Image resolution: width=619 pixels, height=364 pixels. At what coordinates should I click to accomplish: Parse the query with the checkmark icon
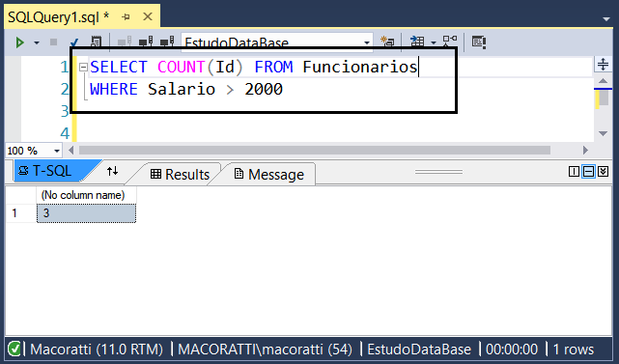pos(74,42)
